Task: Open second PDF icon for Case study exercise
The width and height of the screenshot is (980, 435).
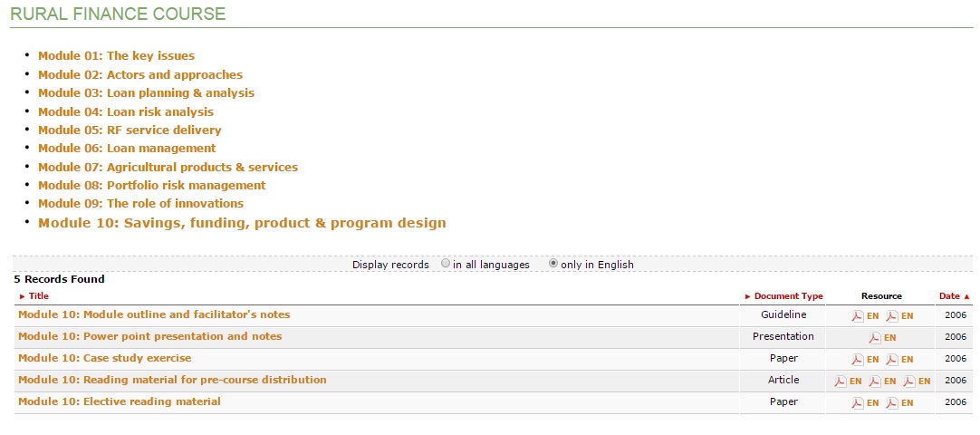Action: click(891, 360)
